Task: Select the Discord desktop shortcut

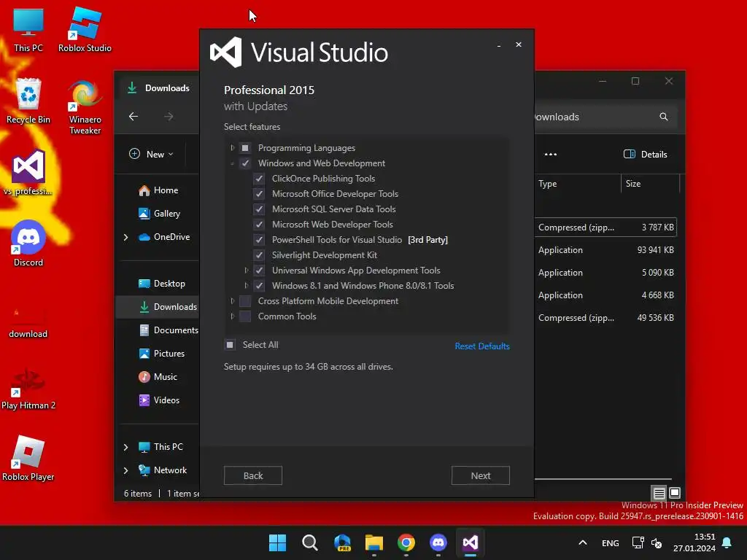Action: click(x=28, y=244)
